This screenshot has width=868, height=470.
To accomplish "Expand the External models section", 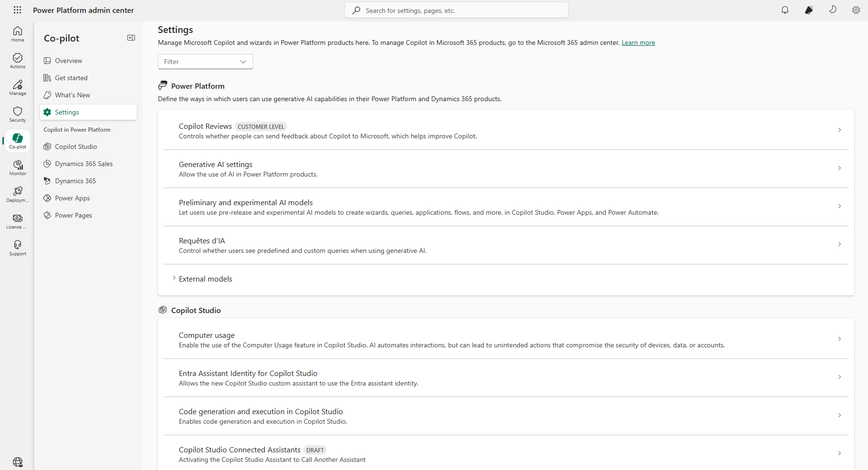I will [174, 278].
